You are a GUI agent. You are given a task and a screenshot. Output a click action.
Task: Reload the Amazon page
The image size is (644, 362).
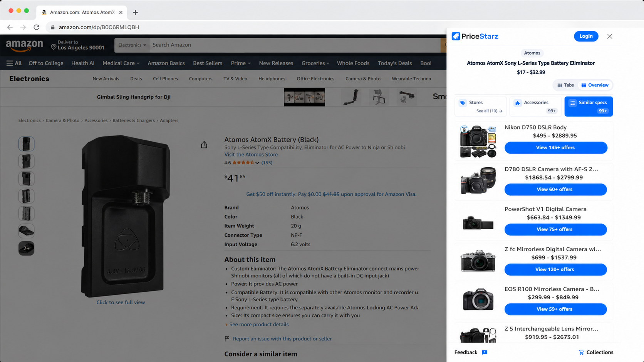37,27
